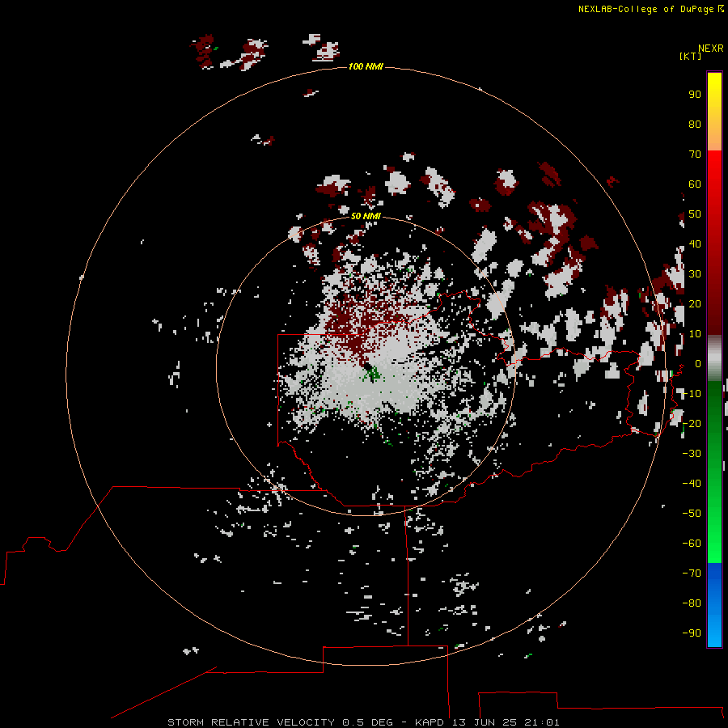The height and width of the screenshot is (728, 728).
Task: Click the Storm Relative Velocity caption text
Action: 363,722
